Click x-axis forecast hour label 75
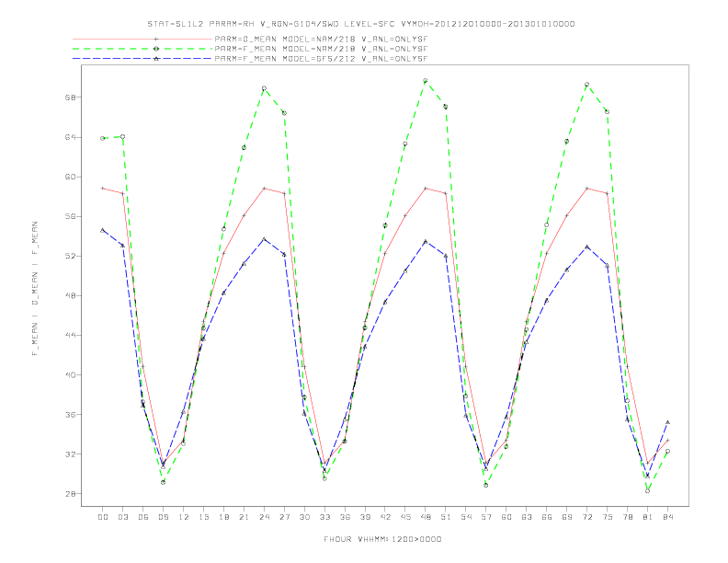Screen dimensions: 728x563 608,517
